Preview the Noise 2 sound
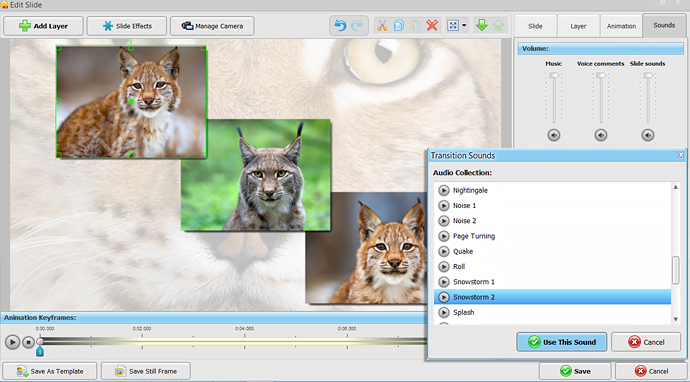Viewport: 690px width, 382px height. [444, 220]
